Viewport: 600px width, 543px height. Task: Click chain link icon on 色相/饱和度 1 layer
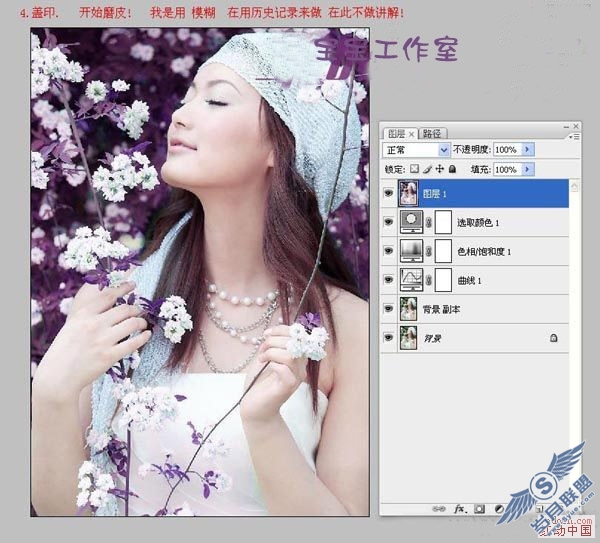pyautogui.click(x=429, y=251)
